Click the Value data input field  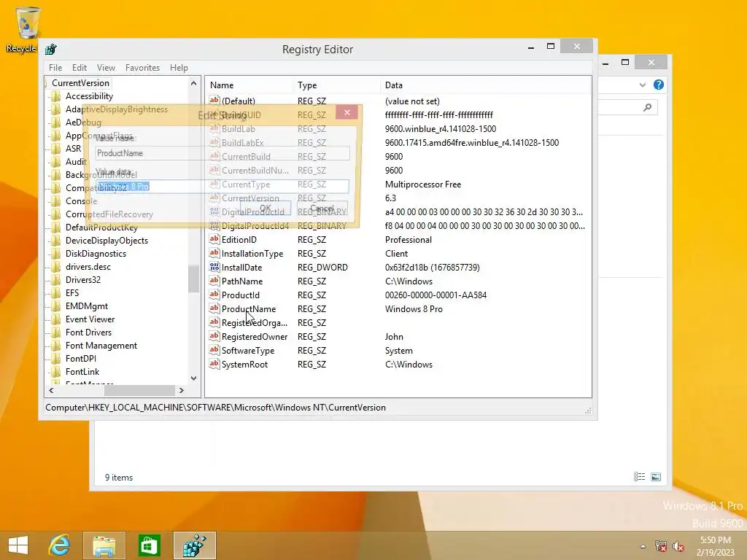222,186
